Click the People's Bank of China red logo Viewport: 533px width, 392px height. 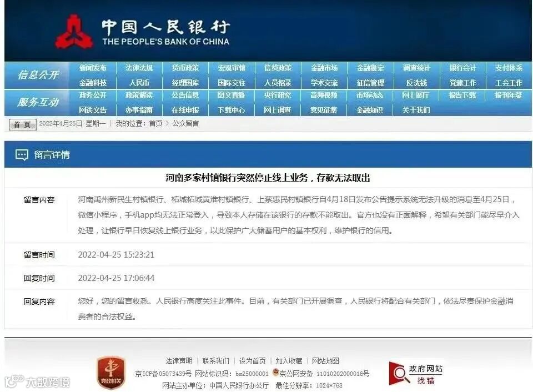[x=74, y=31]
